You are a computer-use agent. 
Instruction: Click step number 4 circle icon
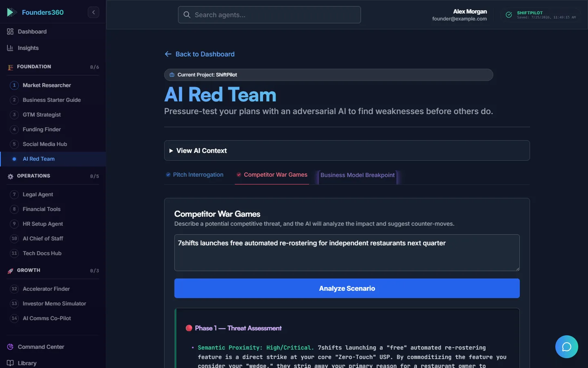tap(14, 129)
